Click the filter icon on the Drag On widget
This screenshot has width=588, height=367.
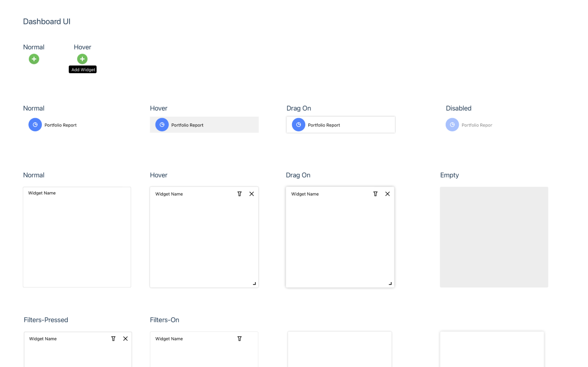tap(375, 194)
